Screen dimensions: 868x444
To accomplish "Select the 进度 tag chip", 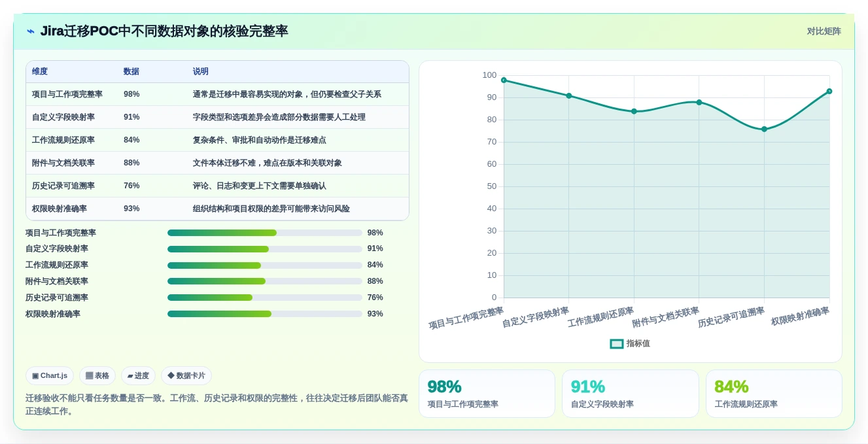I will (x=138, y=375).
